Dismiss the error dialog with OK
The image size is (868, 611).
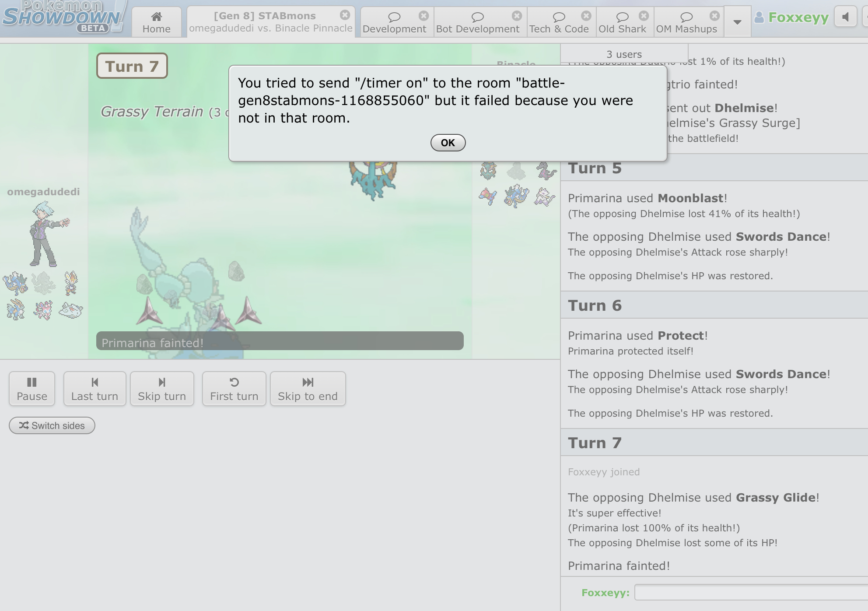tap(448, 143)
